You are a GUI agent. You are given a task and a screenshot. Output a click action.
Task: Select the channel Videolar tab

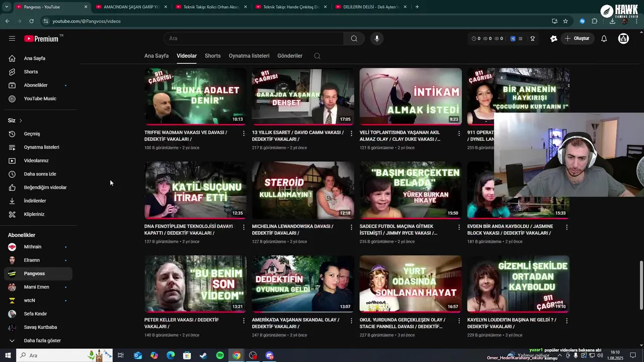(187, 56)
